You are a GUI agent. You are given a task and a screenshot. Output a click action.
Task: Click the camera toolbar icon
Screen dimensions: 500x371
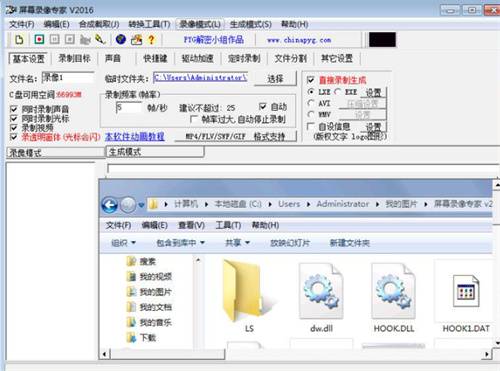[85, 40]
